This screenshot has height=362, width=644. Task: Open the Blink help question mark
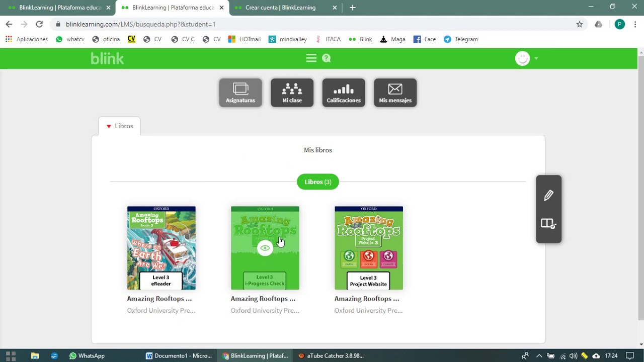point(327,58)
